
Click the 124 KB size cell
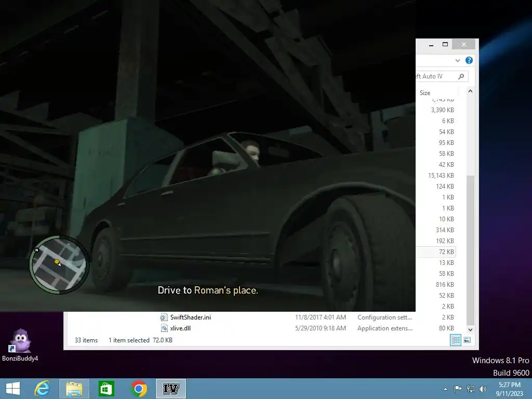pyautogui.click(x=445, y=187)
